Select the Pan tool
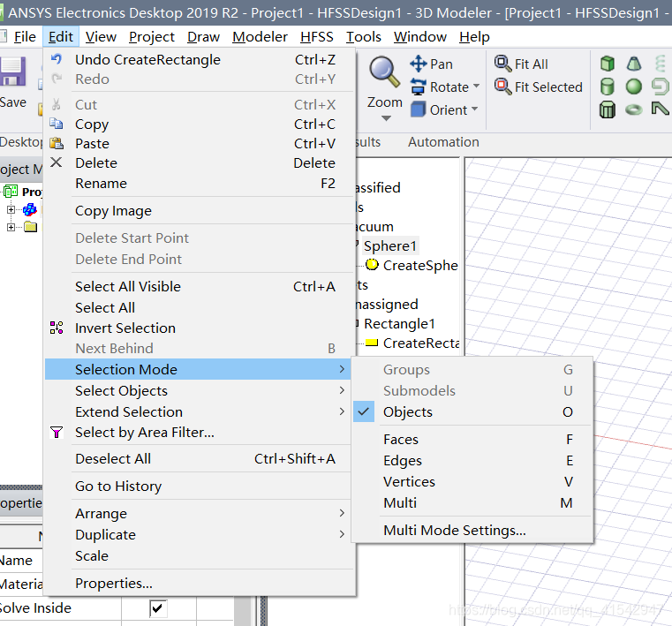Image resolution: width=672 pixels, height=626 pixels. tap(431, 64)
